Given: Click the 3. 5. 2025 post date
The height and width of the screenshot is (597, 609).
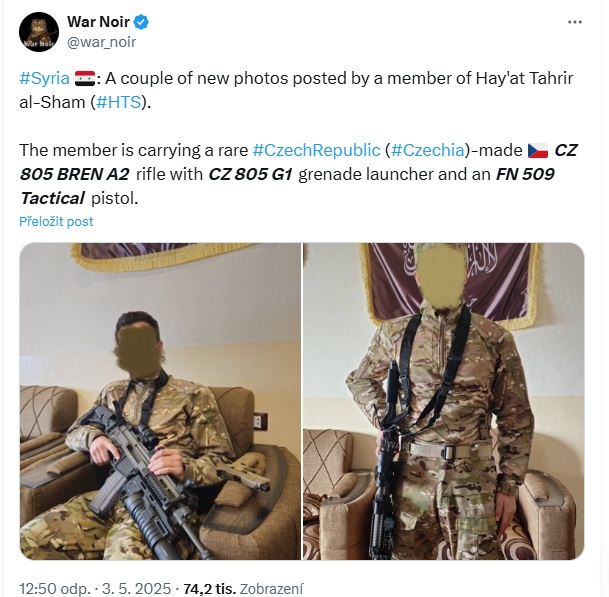Looking at the screenshot, I should (136, 588).
